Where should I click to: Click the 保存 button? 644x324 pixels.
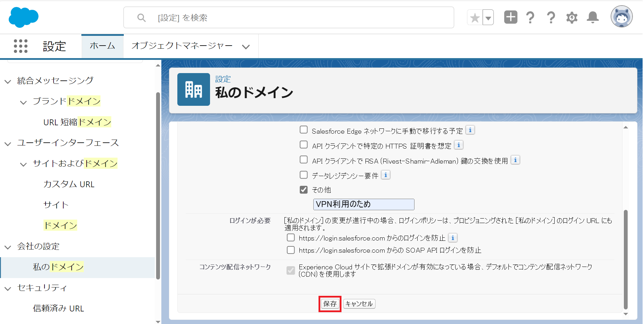pyautogui.click(x=330, y=304)
